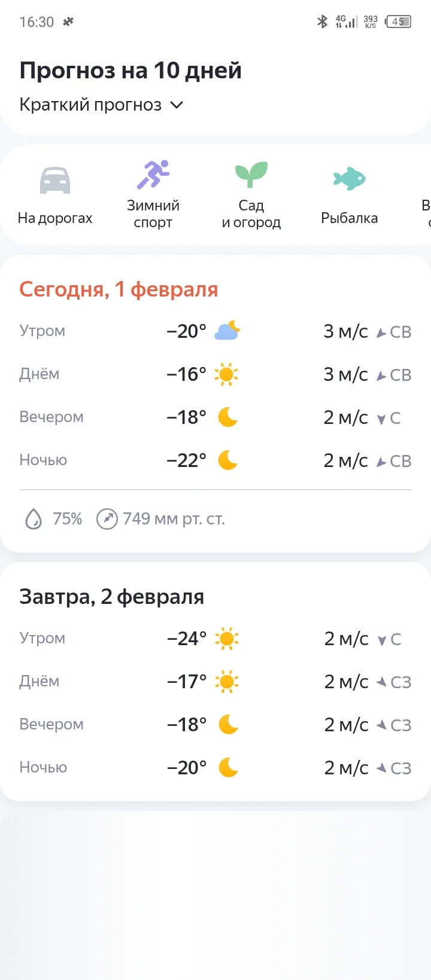Tap the humidity droplet icon
This screenshot has width=431, height=980.
pos(34,519)
